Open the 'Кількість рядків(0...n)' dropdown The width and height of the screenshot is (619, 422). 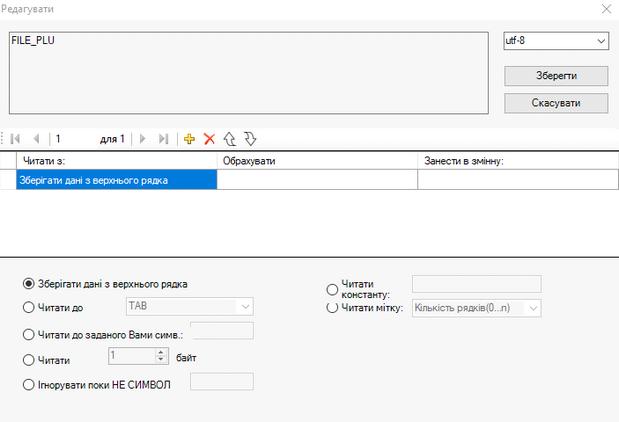tap(534, 309)
